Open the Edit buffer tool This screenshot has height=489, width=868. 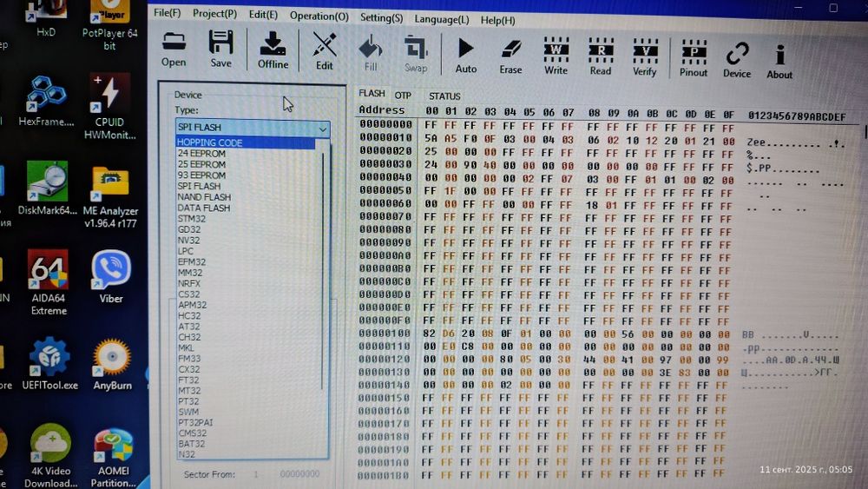(x=325, y=51)
